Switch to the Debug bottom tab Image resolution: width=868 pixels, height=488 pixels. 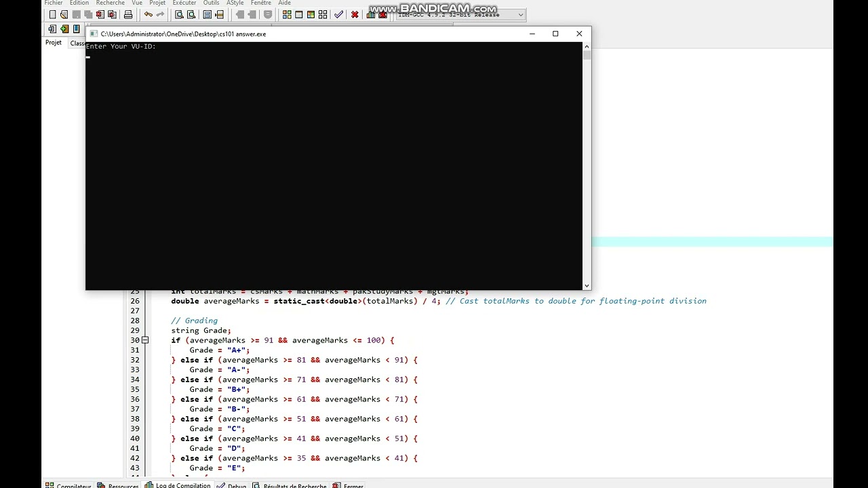click(x=232, y=485)
